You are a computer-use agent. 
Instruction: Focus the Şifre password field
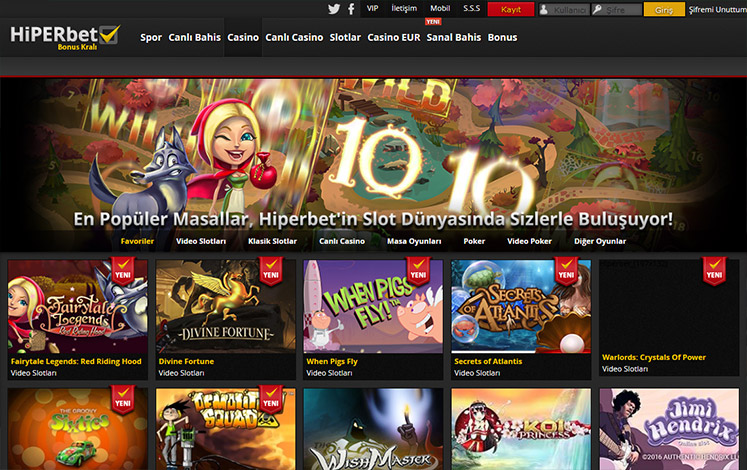[x=617, y=10]
